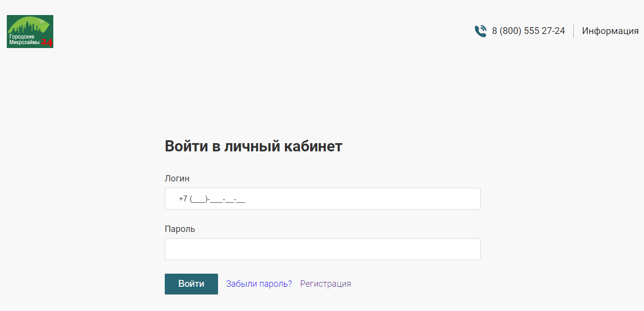
Task: Go to the Регистрация link
Action: click(326, 284)
